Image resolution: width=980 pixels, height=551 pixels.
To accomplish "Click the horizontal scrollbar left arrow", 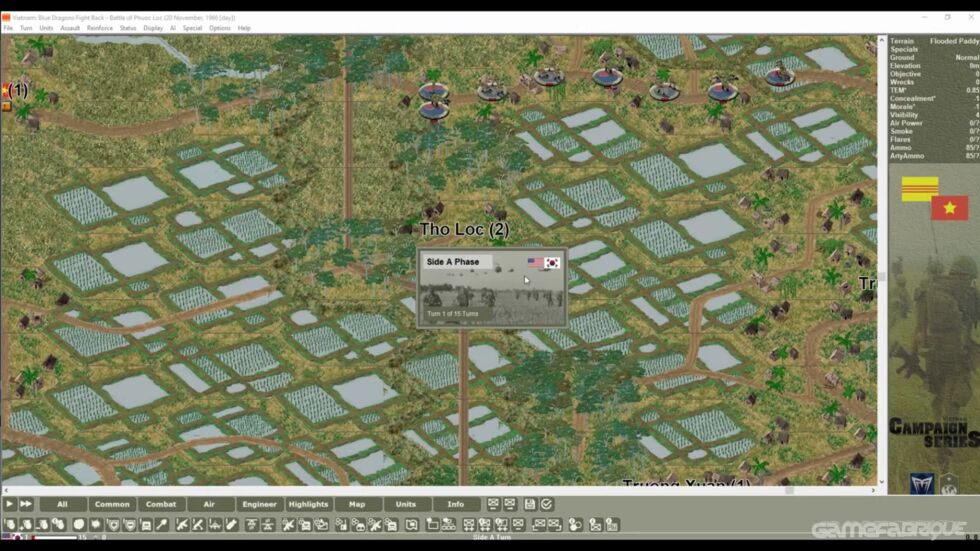I will [6, 490].
